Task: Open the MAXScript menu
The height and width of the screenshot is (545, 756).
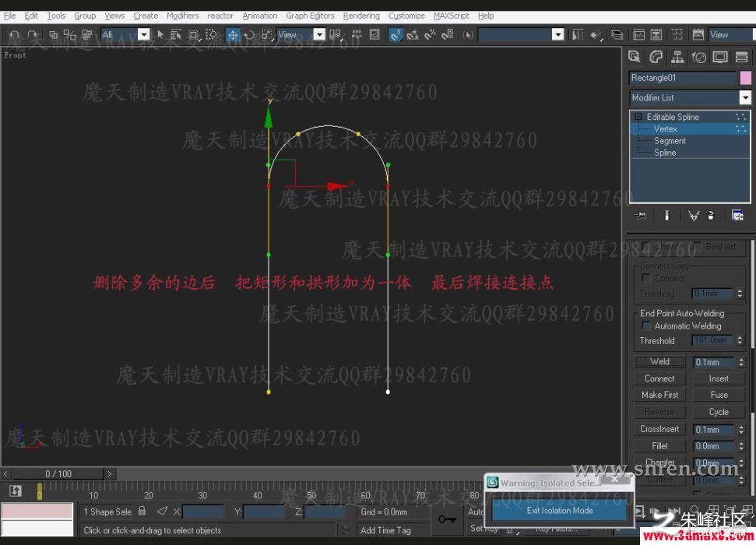Action: [x=452, y=16]
